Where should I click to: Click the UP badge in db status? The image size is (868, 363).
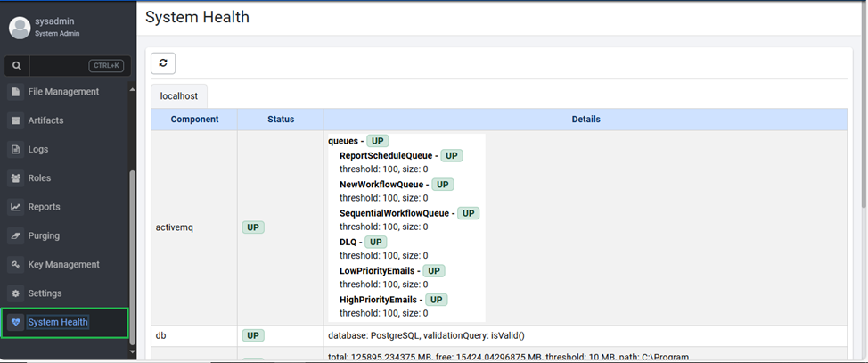(253, 335)
